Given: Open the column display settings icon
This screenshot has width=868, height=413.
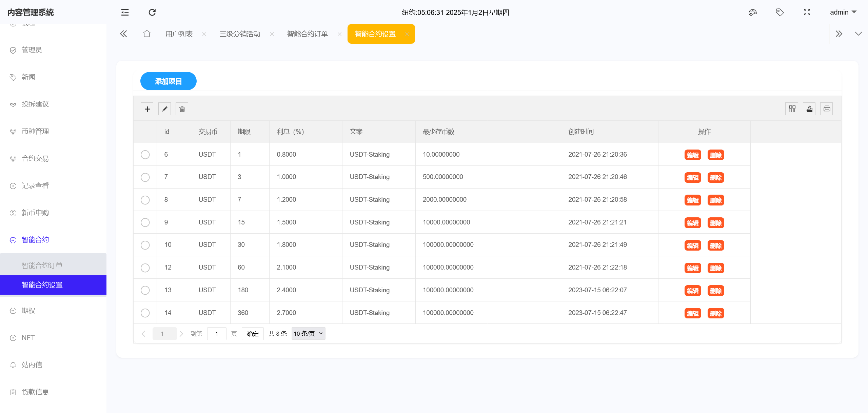Looking at the screenshot, I should point(792,109).
